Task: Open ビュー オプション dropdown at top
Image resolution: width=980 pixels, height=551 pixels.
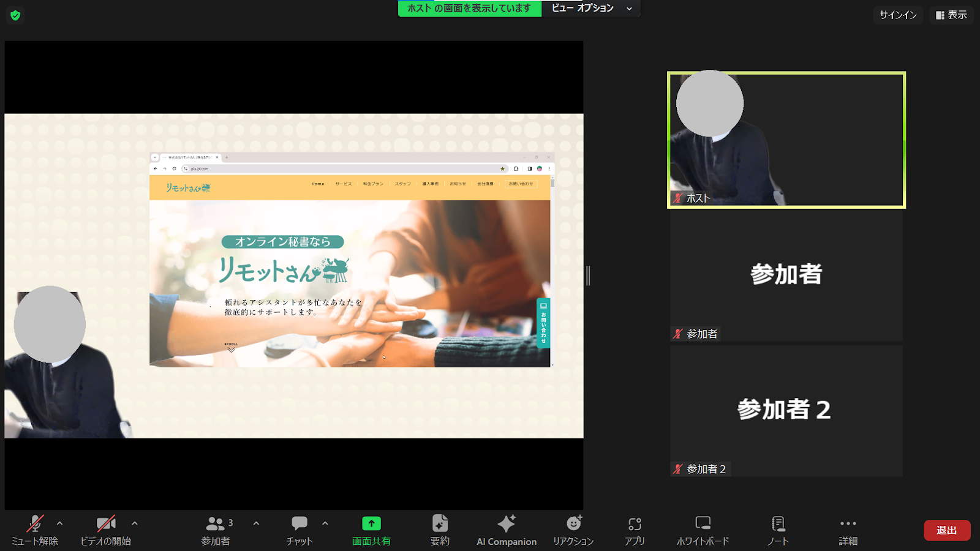Action: click(x=592, y=8)
